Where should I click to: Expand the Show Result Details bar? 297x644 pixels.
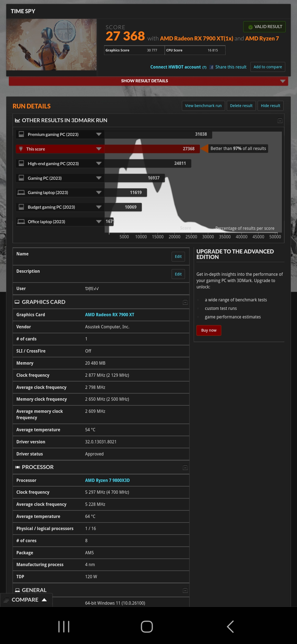(148, 81)
